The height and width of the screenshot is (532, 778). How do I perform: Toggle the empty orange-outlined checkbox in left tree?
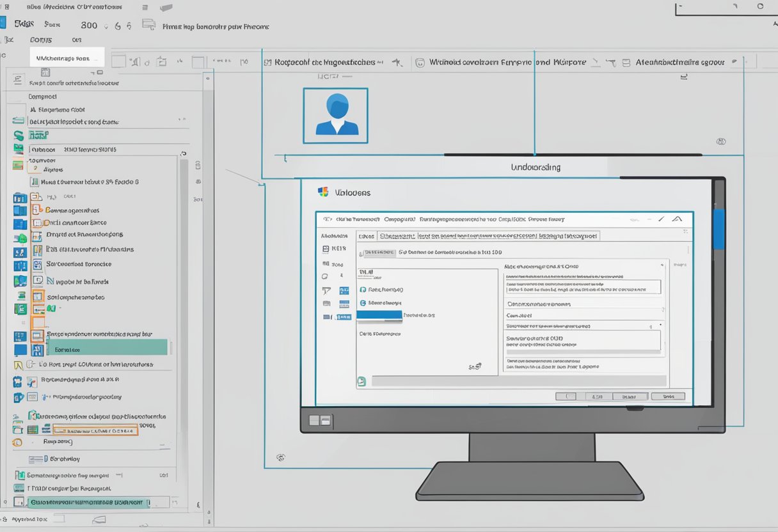pyautogui.click(x=38, y=322)
